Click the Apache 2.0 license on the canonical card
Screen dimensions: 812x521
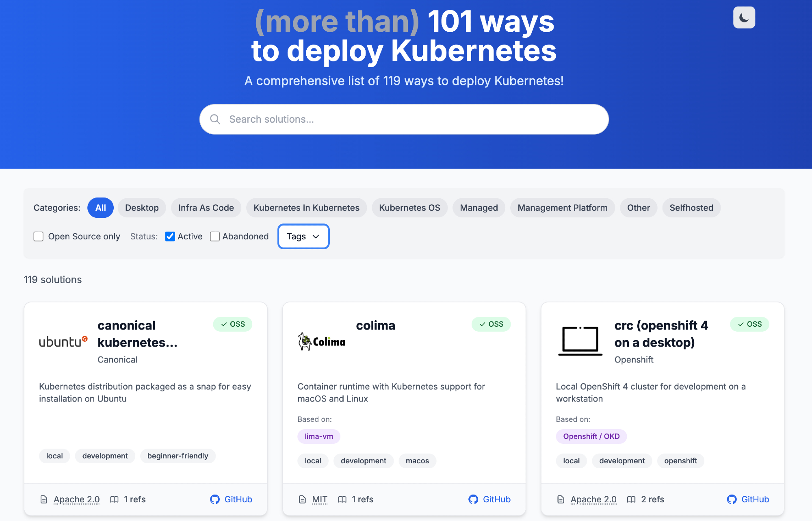[76, 499]
